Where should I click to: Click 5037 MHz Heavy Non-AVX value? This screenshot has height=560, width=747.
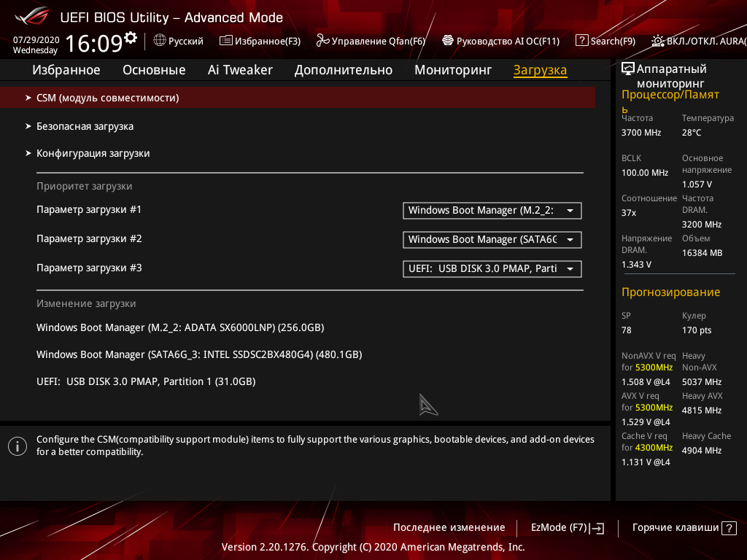pyautogui.click(x=701, y=382)
